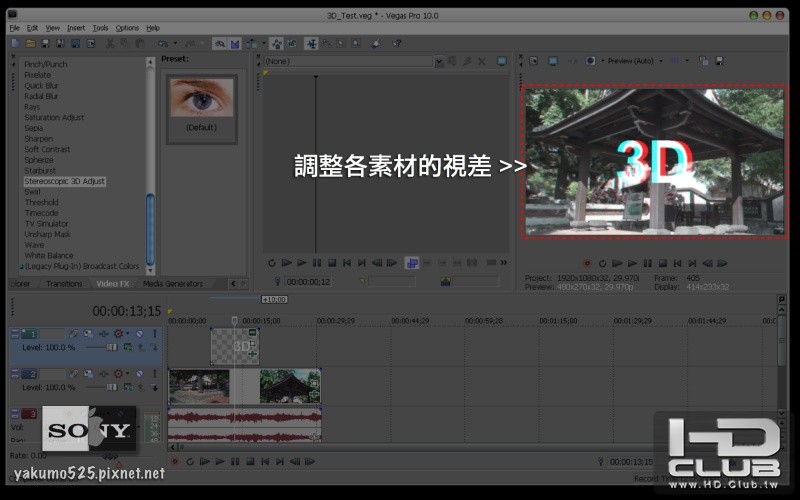Save the project with the floppy icon
Viewport: 800px width, 500px height.
tap(45, 44)
